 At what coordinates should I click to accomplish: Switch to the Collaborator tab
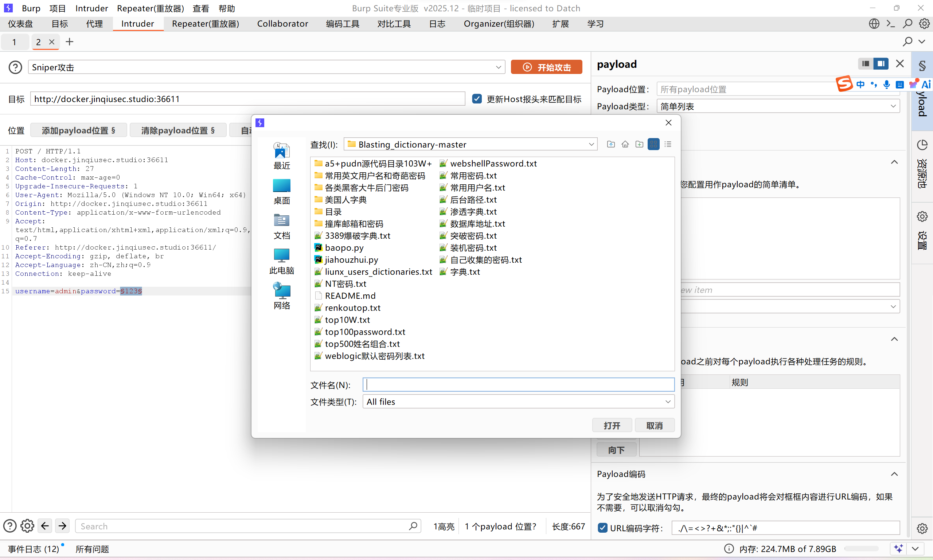282,24
